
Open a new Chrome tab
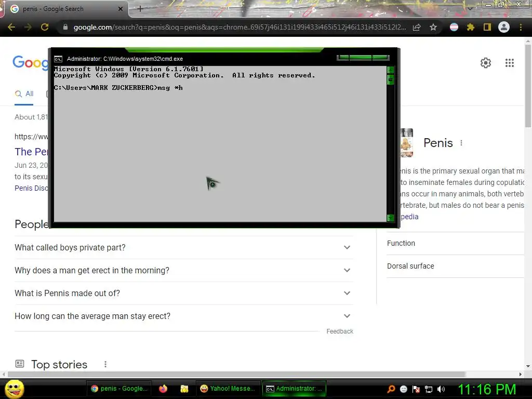click(x=140, y=9)
